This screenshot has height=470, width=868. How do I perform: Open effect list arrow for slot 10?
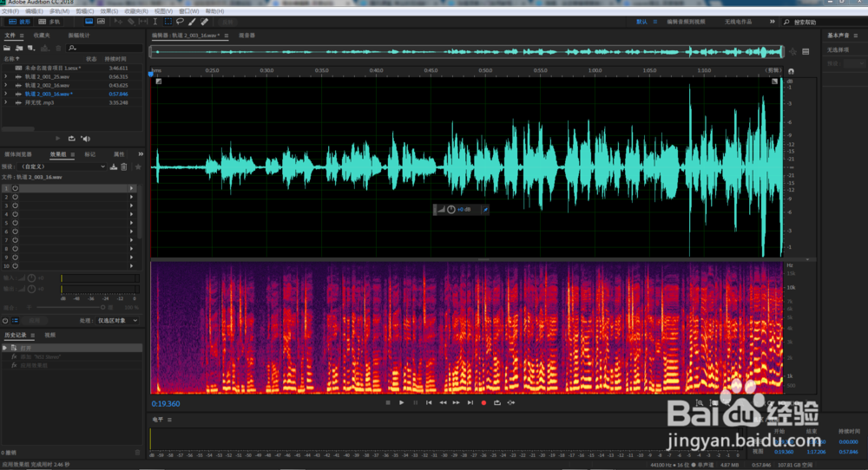pos(132,266)
